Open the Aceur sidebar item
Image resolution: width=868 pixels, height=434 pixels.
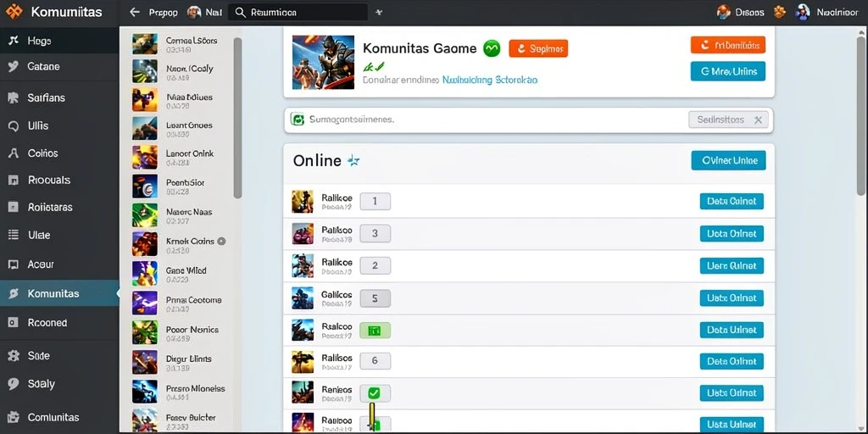59,264
